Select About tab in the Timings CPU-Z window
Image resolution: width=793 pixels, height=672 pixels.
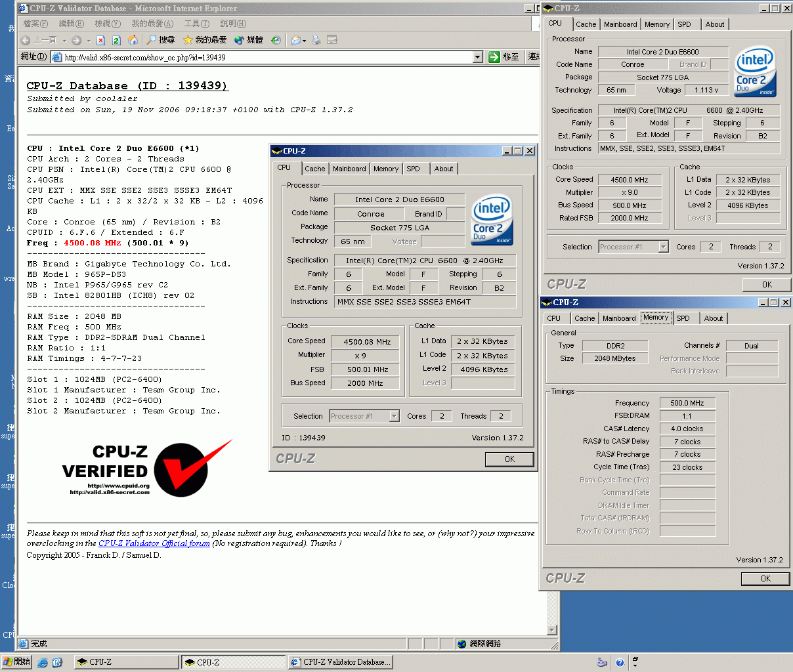(714, 318)
